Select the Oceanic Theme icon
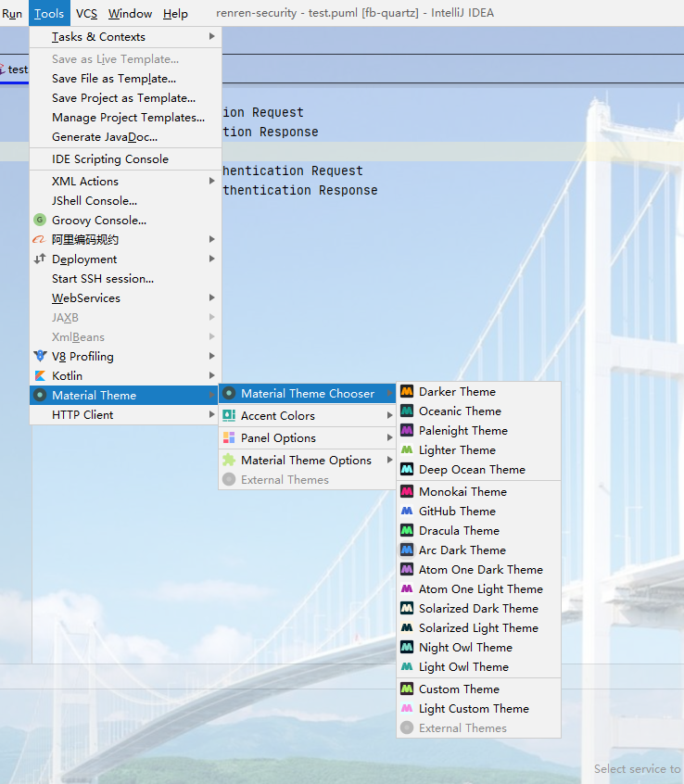Screen dimensions: 684x784 point(406,411)
